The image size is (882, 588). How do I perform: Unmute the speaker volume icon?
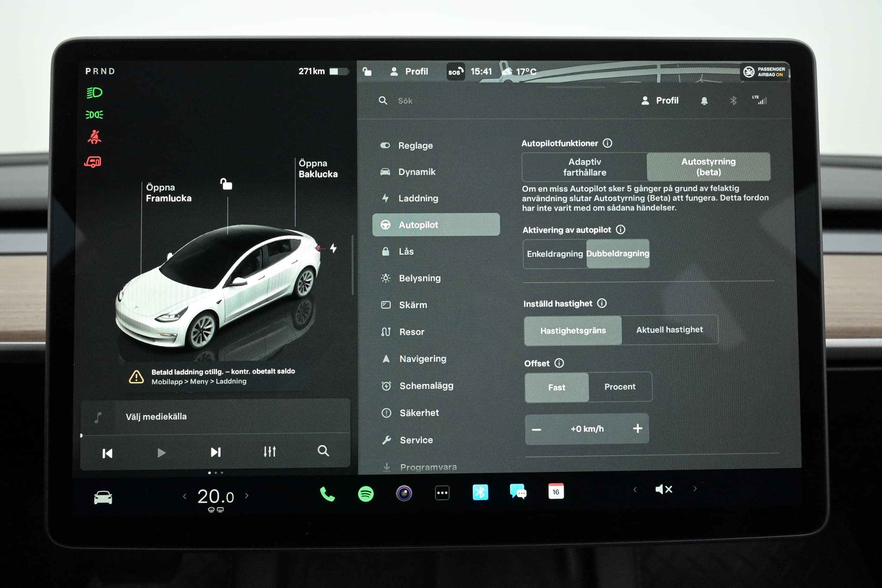(664, 489)
